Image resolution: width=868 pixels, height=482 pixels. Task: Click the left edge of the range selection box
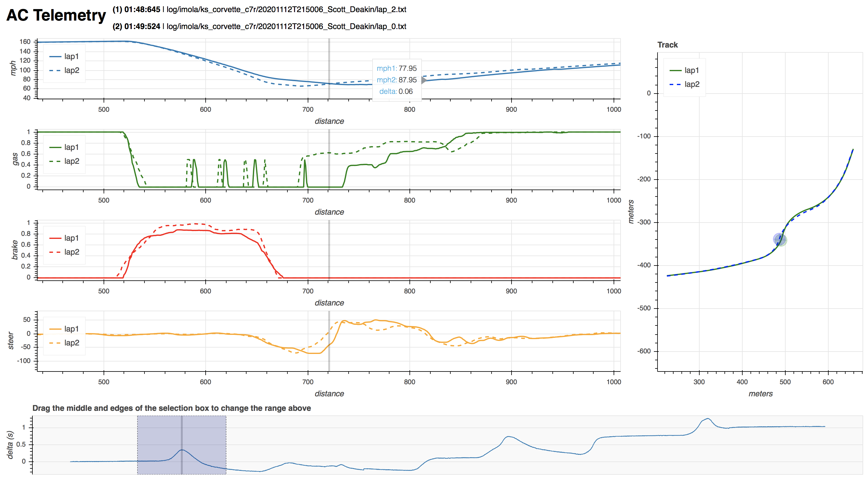pyautogui.click(x=137, y=445)
